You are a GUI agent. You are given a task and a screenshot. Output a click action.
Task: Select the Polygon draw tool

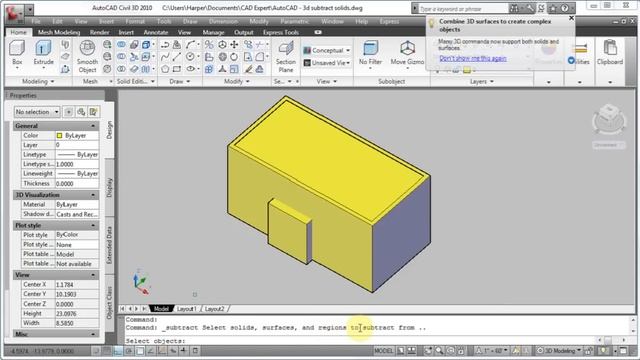165,69
